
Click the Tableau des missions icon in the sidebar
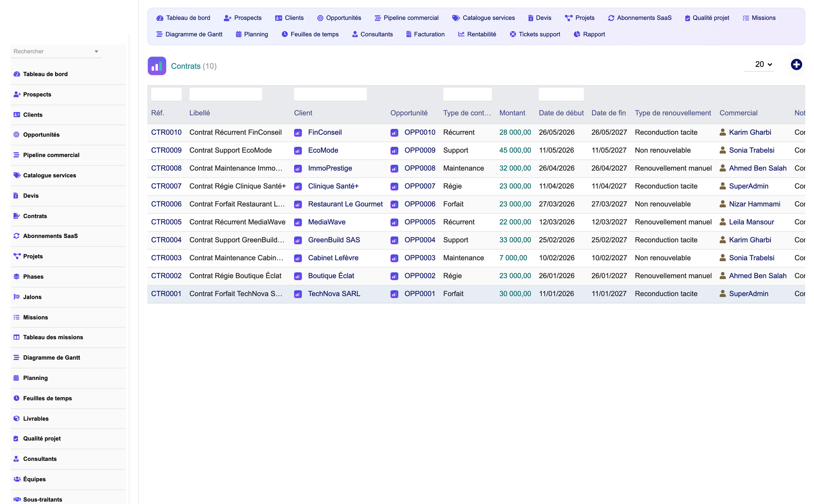17,337
